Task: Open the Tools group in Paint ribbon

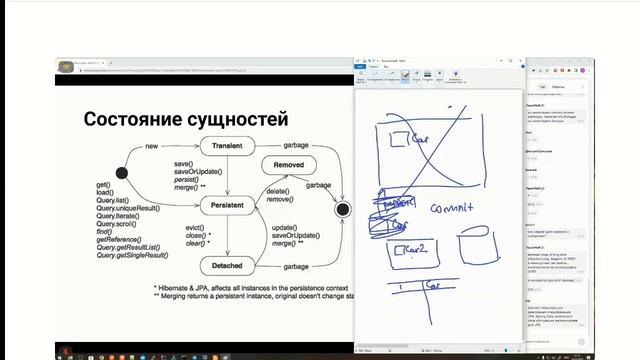Action: pyautogui.click(x=392, y=76)
